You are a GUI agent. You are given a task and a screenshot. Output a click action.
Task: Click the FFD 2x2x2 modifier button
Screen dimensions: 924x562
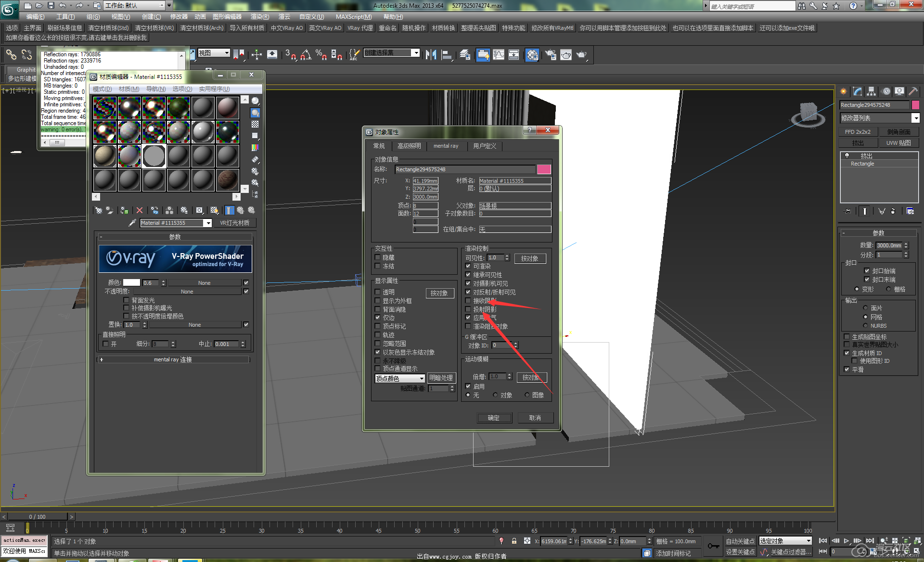pos(858,132)
